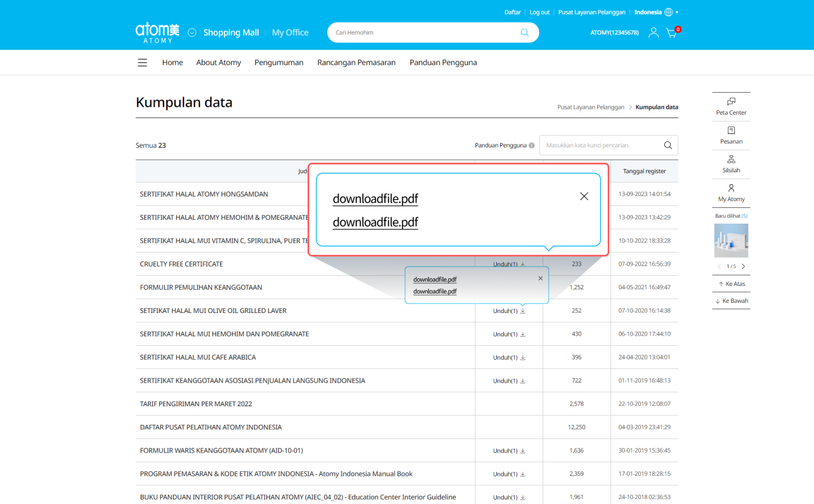The image size is (814, 504).
Task: Open the hamburger menu icon
Action: click(142, 63)
